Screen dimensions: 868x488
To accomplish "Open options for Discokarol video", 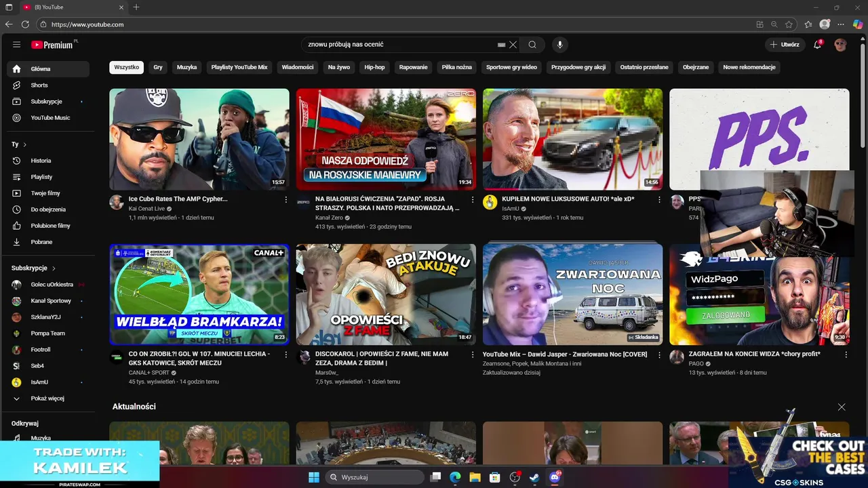I will (473, 354).
